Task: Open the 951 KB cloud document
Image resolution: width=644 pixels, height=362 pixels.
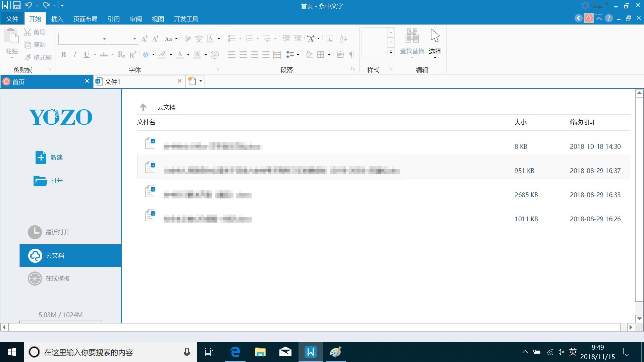Action: pos(383,167)
